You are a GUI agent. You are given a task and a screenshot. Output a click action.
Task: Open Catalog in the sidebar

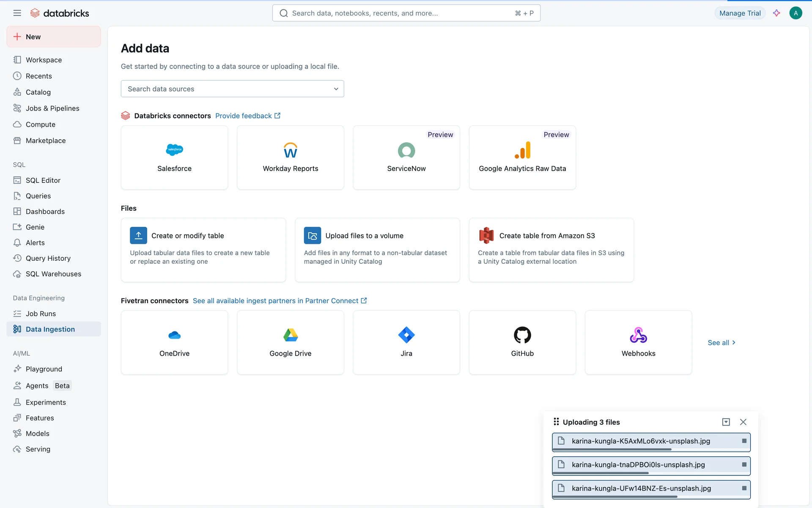pos(38,92)
